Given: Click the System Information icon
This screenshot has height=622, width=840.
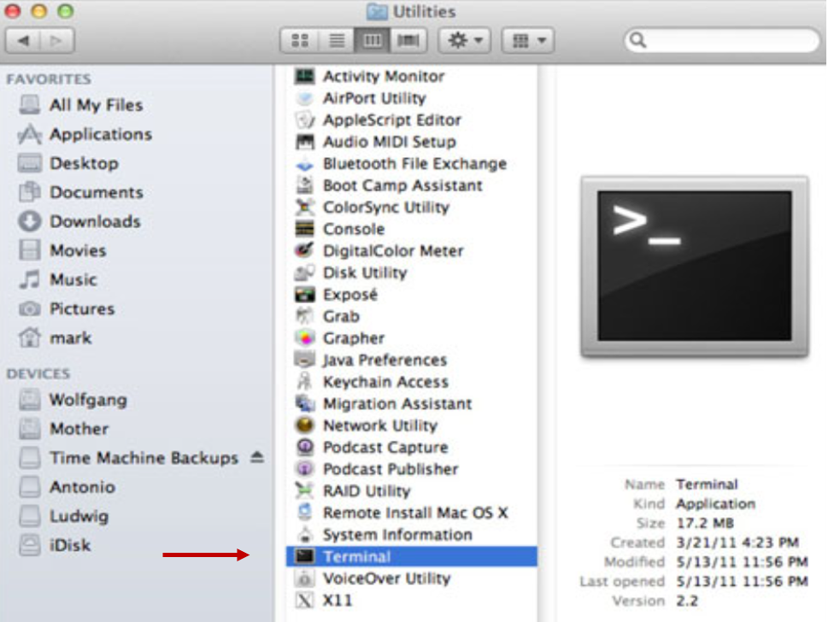Looking at the screenshot, I should tap(305, 534).
